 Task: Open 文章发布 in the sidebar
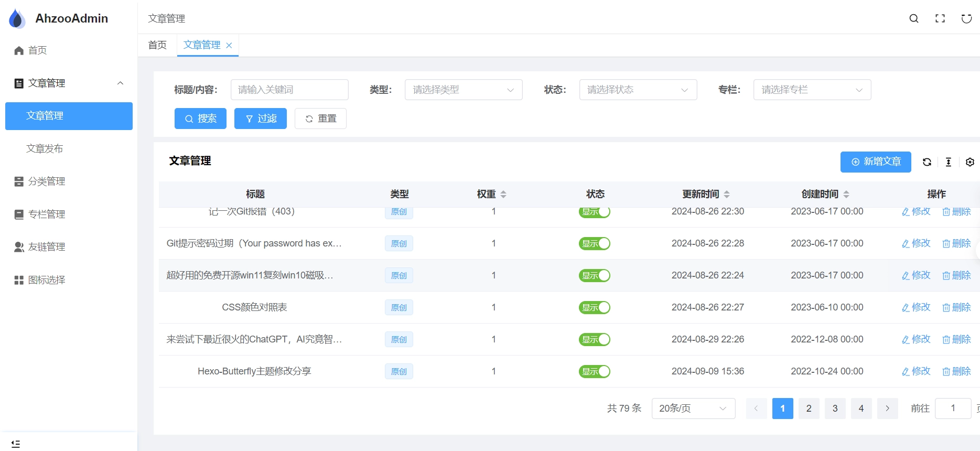45,149
